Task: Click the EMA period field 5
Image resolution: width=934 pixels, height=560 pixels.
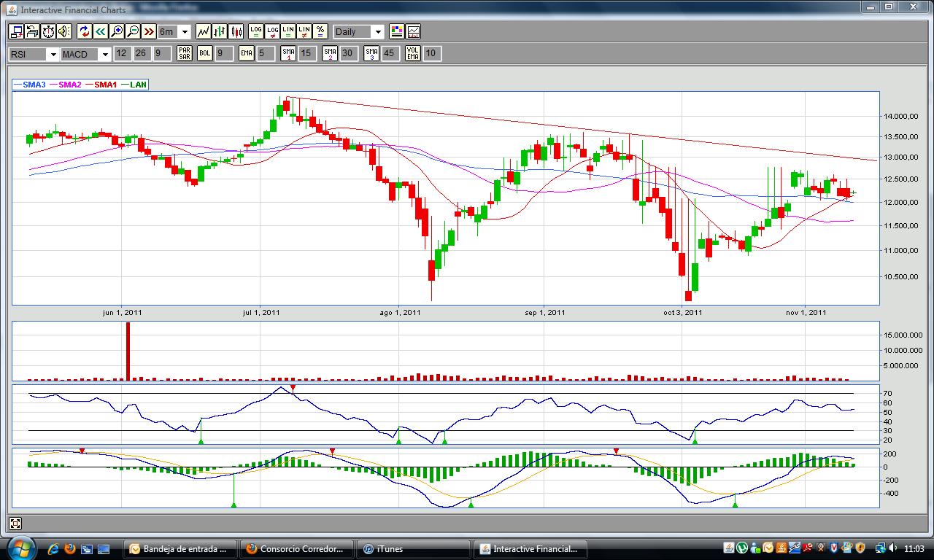Action: 266,53
